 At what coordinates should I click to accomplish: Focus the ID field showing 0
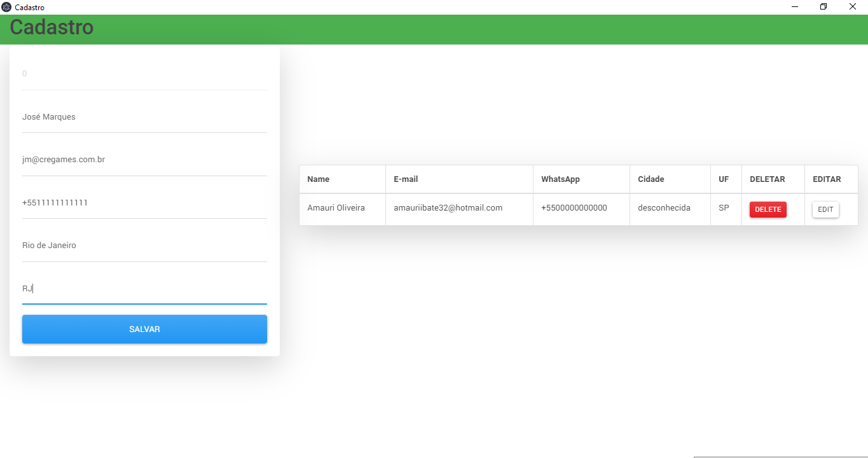[144, 74]
